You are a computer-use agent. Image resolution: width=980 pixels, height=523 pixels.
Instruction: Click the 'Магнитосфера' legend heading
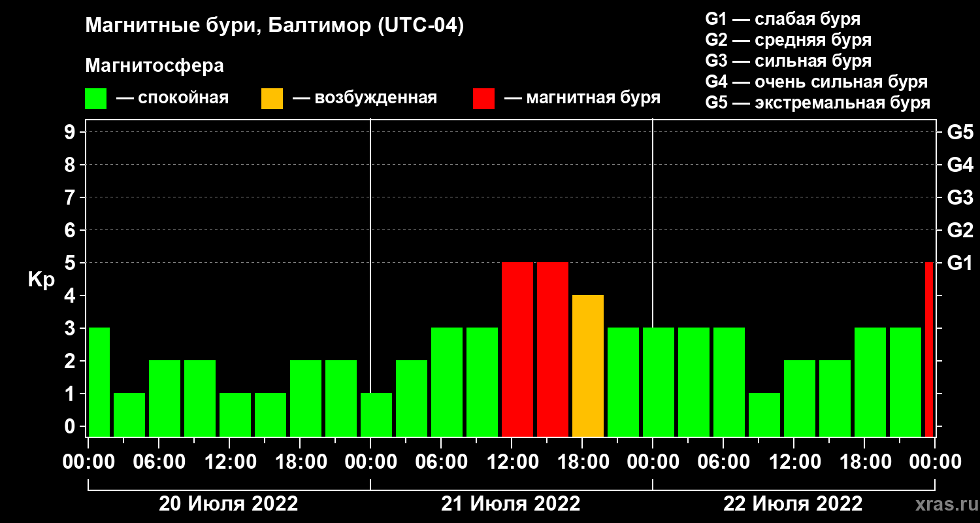pyautogui.click(x=154, y=66)
